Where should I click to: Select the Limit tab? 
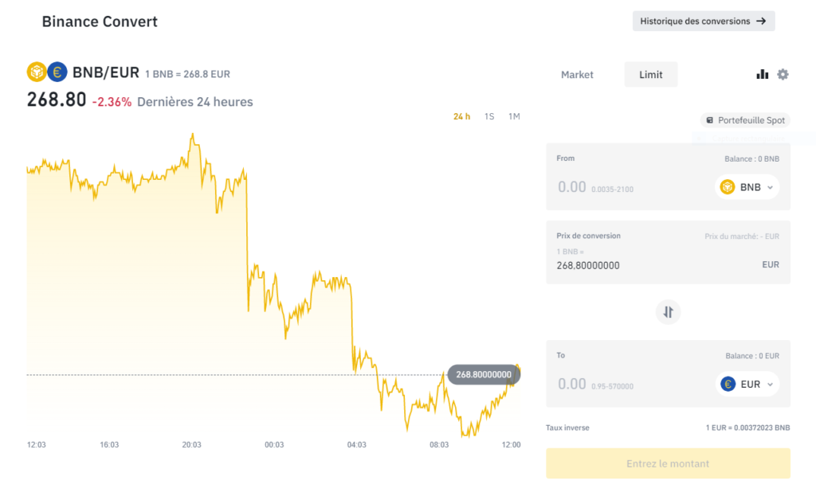point(651,74)
